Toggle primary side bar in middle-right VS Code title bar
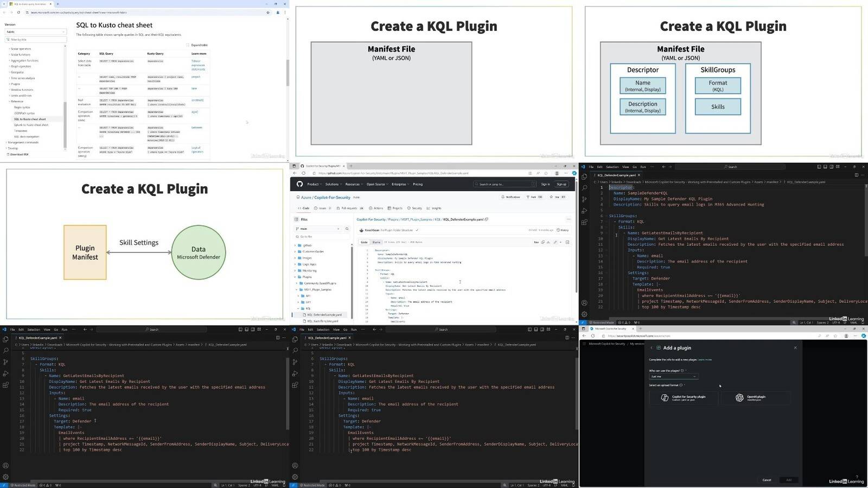The width and height of the screenshot is (868, 488). (819, 167)
